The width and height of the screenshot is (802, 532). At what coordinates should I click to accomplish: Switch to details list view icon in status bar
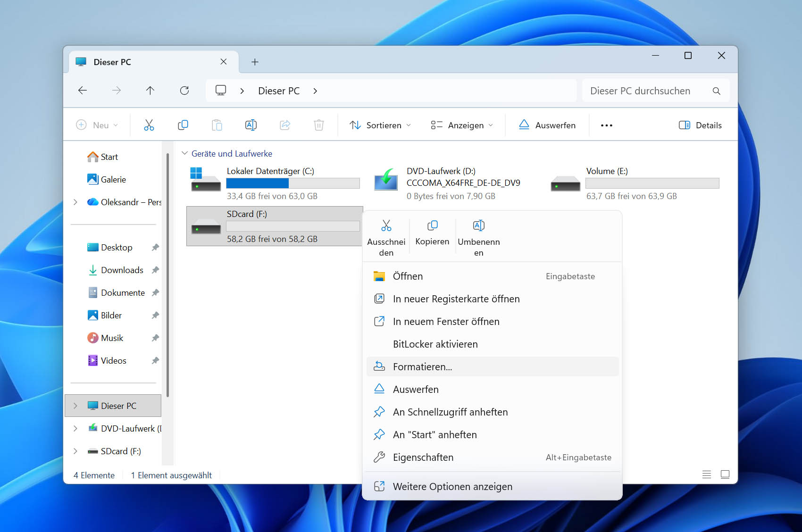click(x=706, y=474)
